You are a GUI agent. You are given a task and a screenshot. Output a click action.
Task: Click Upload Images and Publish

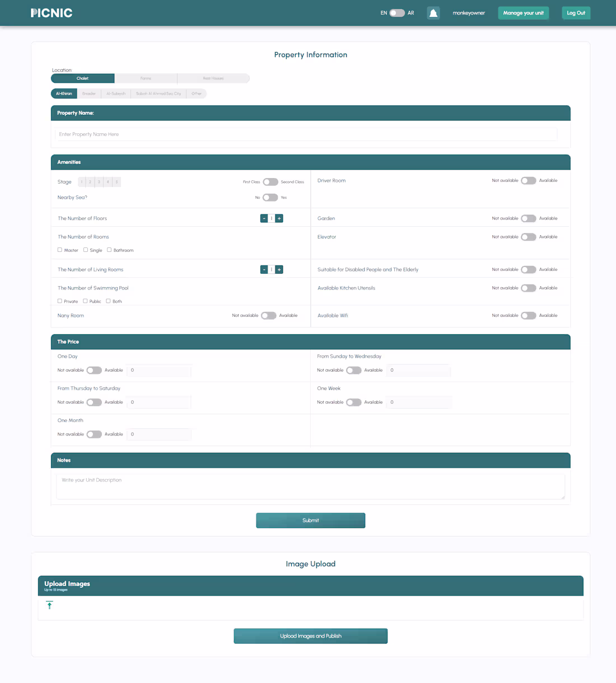[310, 636]
